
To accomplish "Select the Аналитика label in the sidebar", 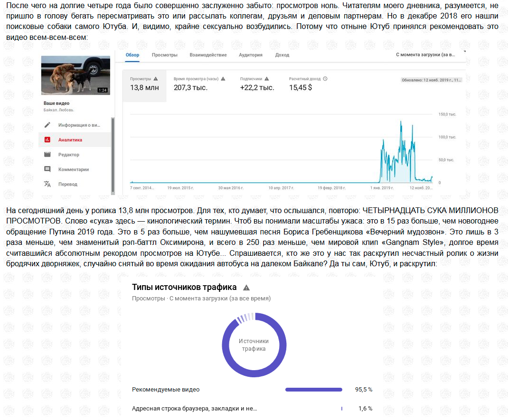I will pyautogui.click(x=70, y=140).
